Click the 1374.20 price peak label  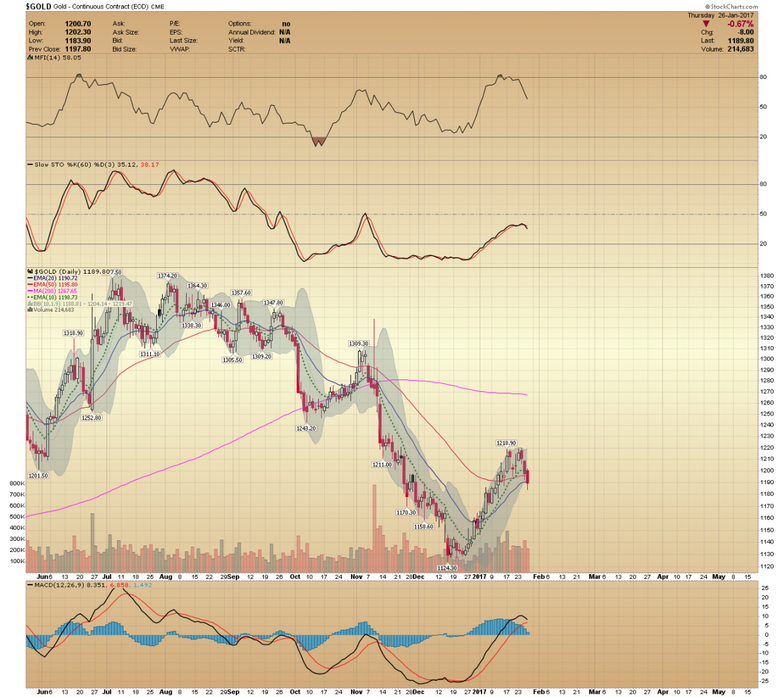pos(167,276)
